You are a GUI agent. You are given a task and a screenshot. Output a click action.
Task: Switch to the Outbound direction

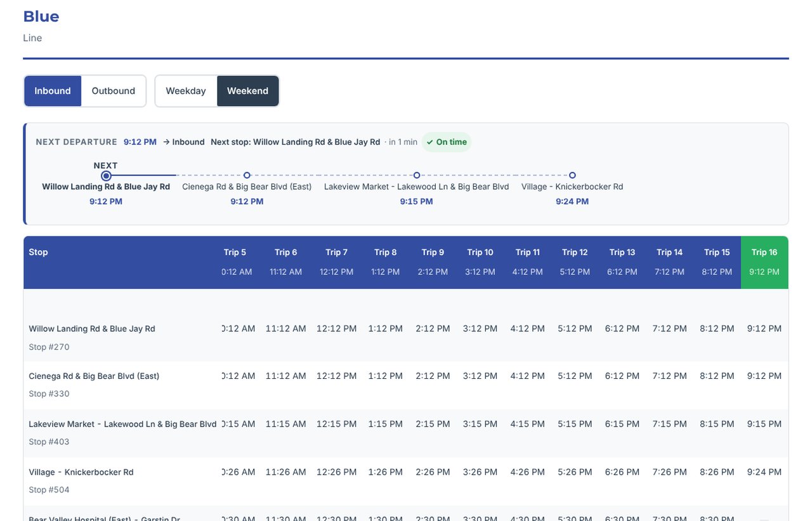114,91
